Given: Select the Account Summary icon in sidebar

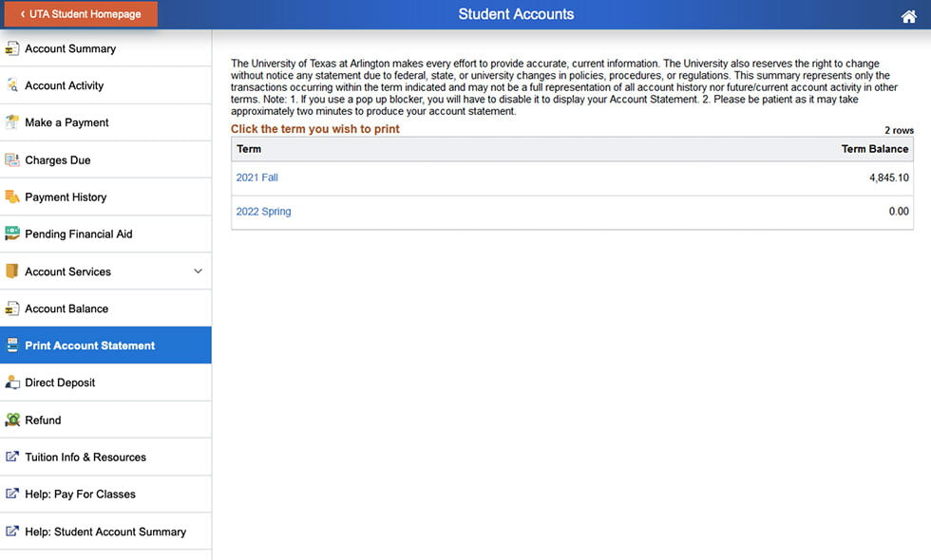Looking at the screenshot, I should click(12, 47).
